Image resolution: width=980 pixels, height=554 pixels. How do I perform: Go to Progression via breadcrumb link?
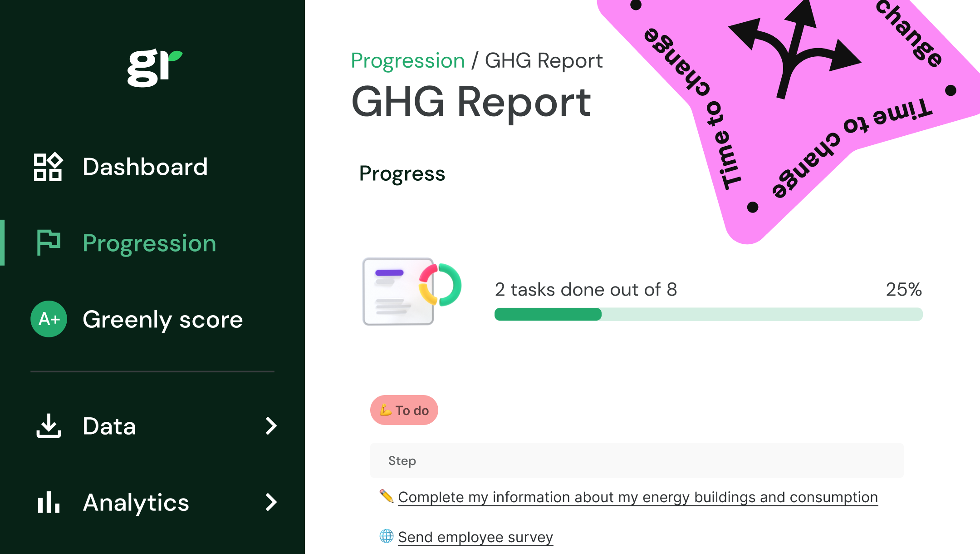click(407, 61)
